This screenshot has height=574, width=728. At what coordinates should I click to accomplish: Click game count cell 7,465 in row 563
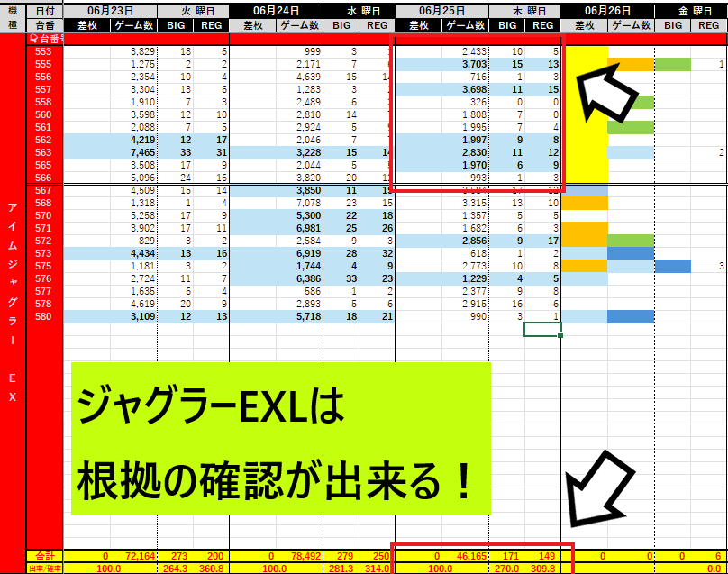(133, 152)
